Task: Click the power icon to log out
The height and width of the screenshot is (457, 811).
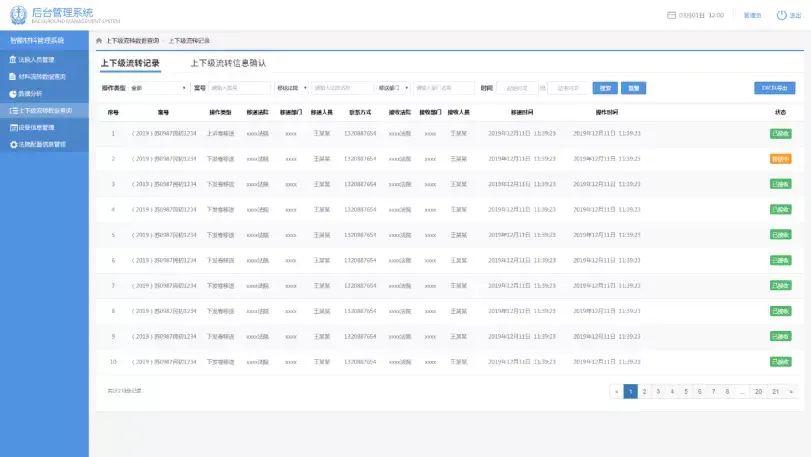Action: 782,15
